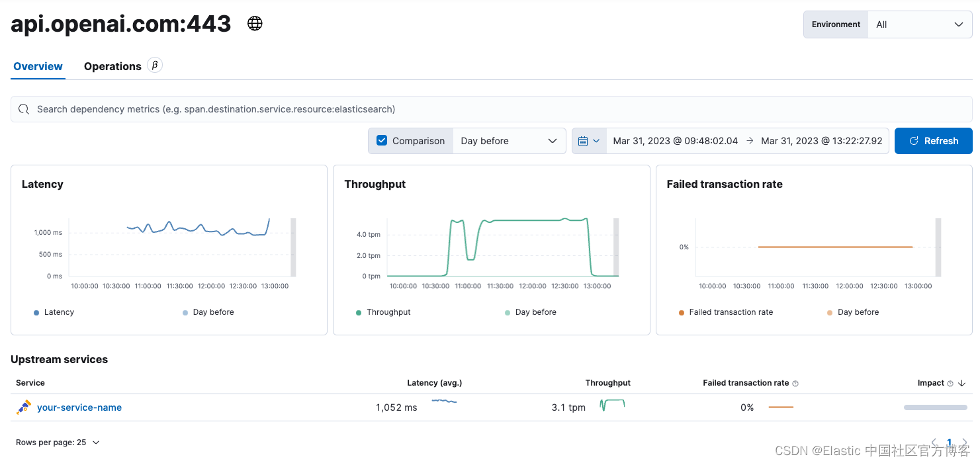Click the your-service-name agent icon
The height and width of the screenshot is (463, 980).
coord(24,407)
